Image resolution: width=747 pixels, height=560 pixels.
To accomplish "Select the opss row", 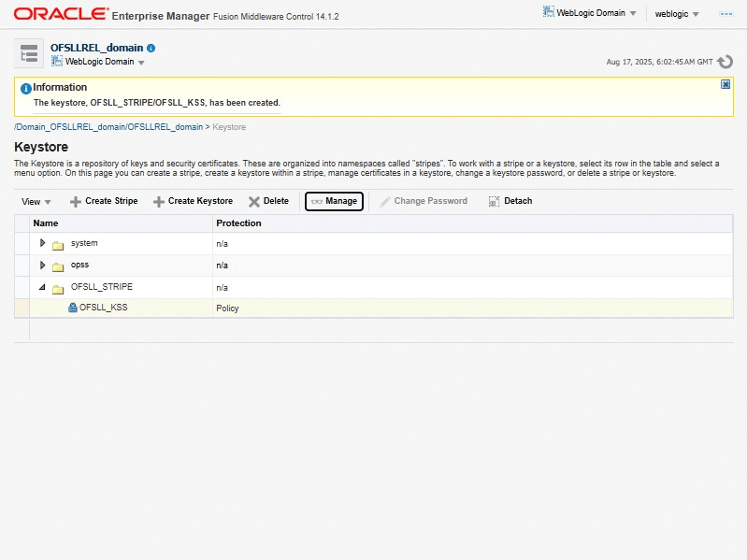I will tap(374, 266).
